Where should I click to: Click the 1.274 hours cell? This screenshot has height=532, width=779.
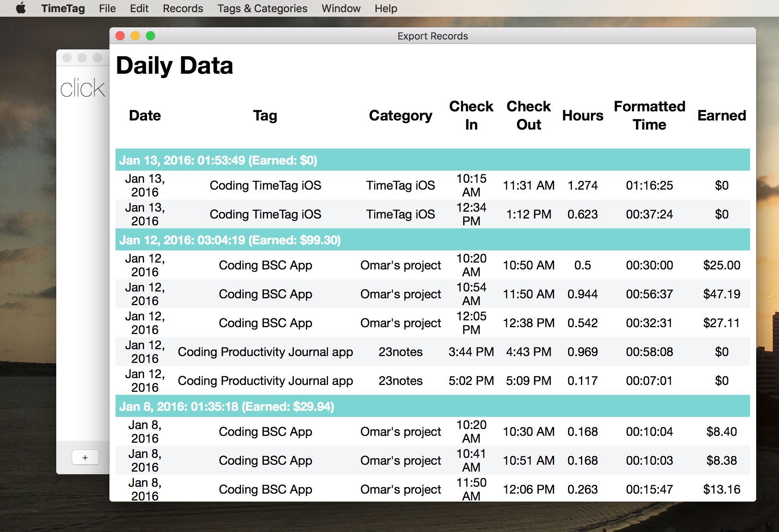[583, 185]
